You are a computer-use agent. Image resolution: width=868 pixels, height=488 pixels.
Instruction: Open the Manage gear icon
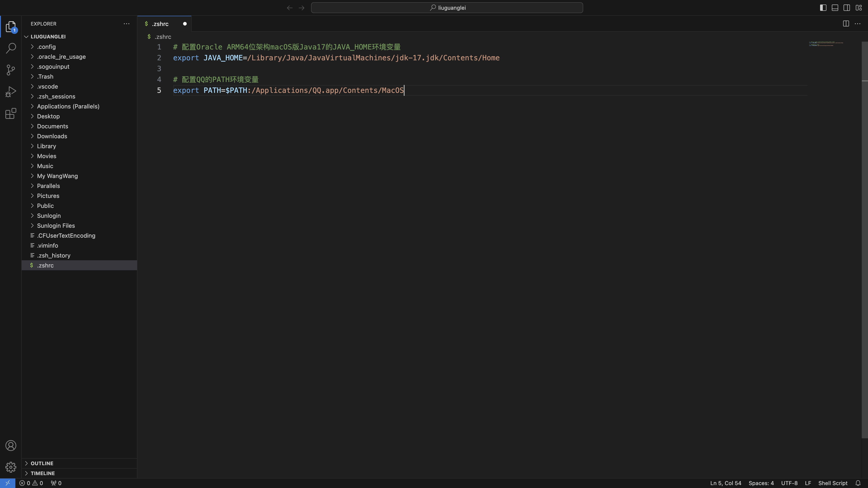click(x=11, y=467)
